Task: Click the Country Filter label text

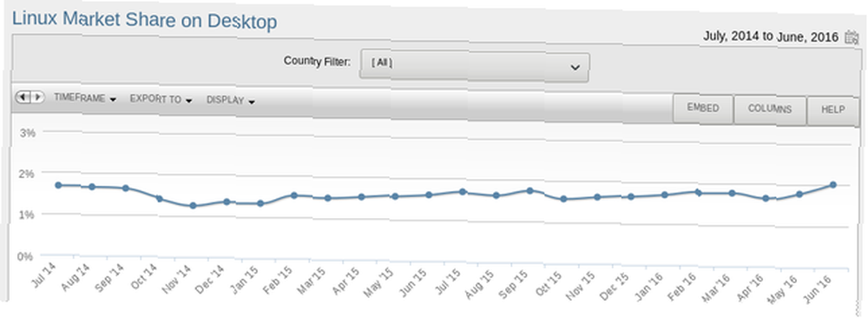Action: [317, 61]
